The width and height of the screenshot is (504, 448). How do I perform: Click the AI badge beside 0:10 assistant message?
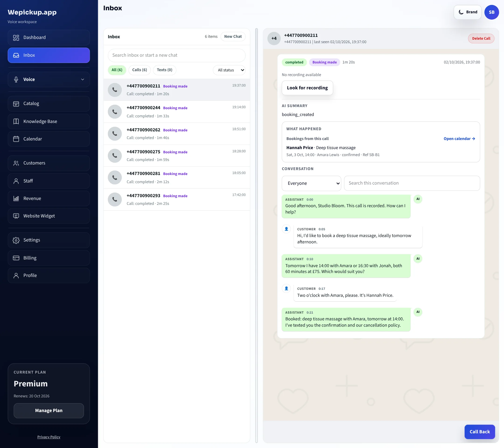(x=418, y=259)
